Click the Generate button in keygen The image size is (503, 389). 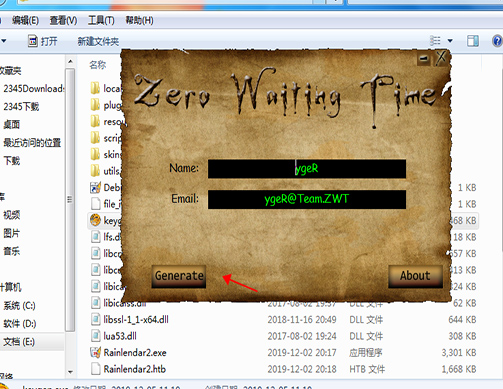pyautogui.click(x=179, y=276)
